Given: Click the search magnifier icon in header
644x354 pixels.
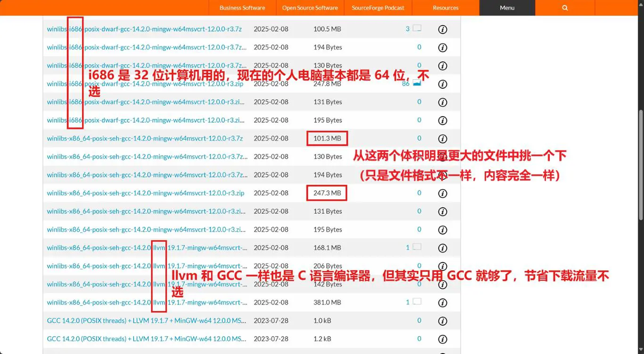Looking at the screenshot, I should (x=565, y=8).
